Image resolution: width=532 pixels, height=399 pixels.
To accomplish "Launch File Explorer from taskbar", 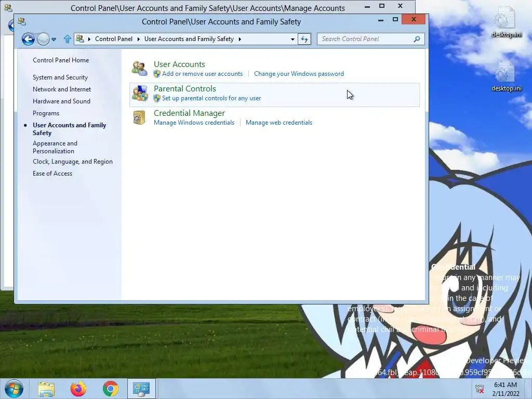I will [46, 389].
